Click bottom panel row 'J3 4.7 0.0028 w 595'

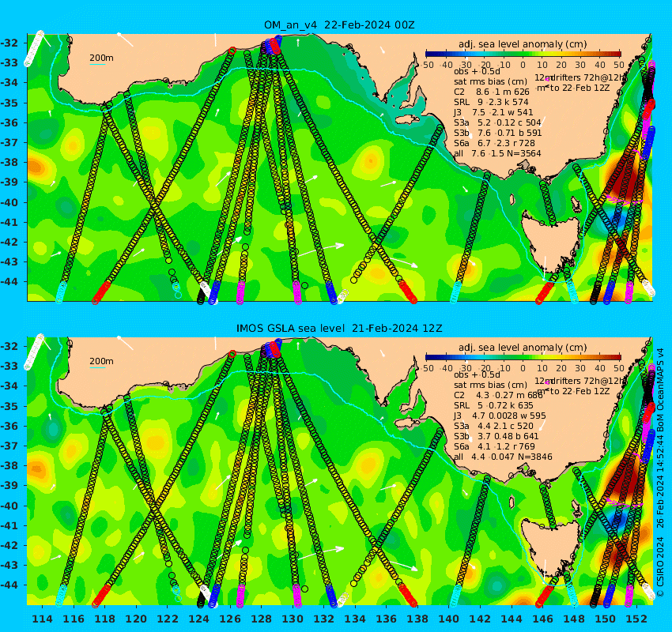(x=500, y=416)
